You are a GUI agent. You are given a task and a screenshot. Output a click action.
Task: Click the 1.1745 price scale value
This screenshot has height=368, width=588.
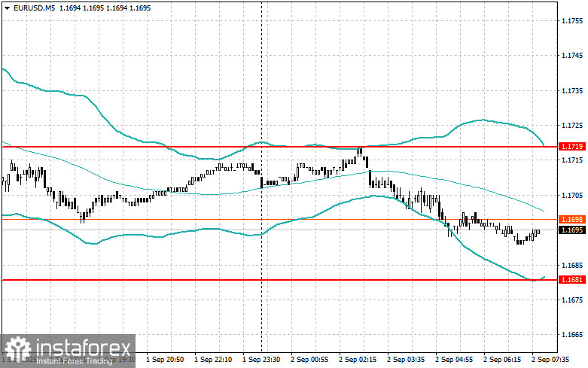572,56
